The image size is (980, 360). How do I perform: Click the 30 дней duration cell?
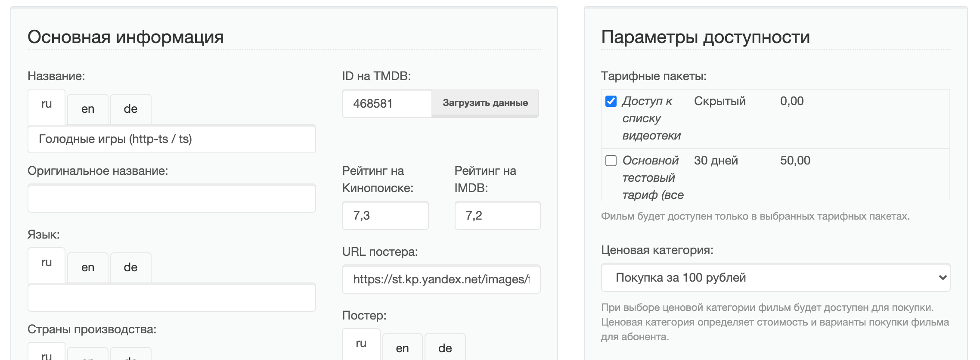[716, 161]
